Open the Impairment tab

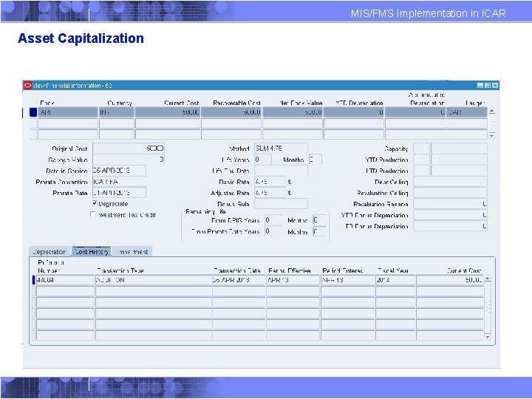click(132, 252)
